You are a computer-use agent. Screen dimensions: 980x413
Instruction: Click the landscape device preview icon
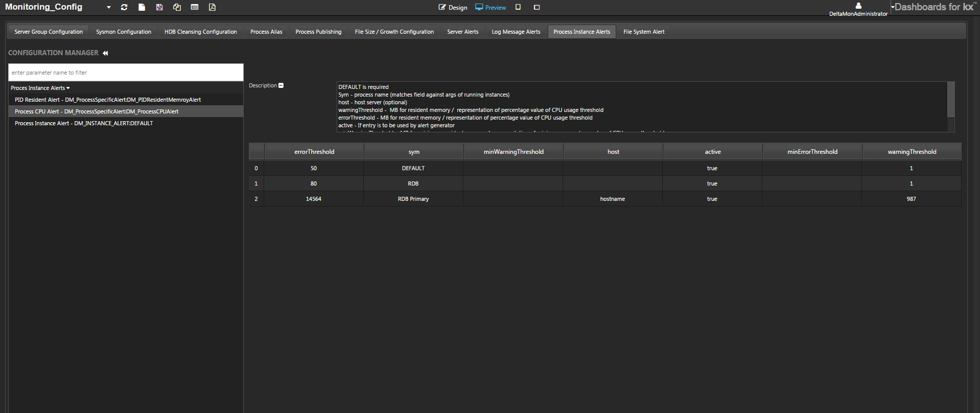click(x=536, y=7)
